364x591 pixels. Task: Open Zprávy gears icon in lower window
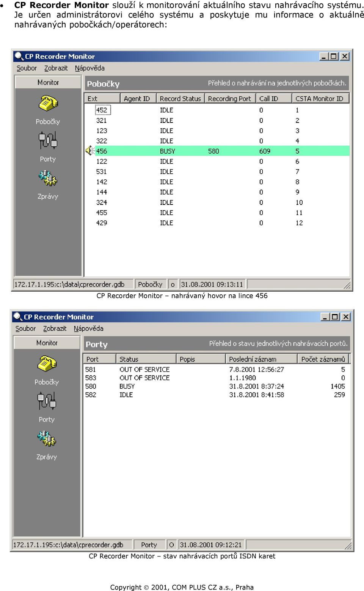47,439
